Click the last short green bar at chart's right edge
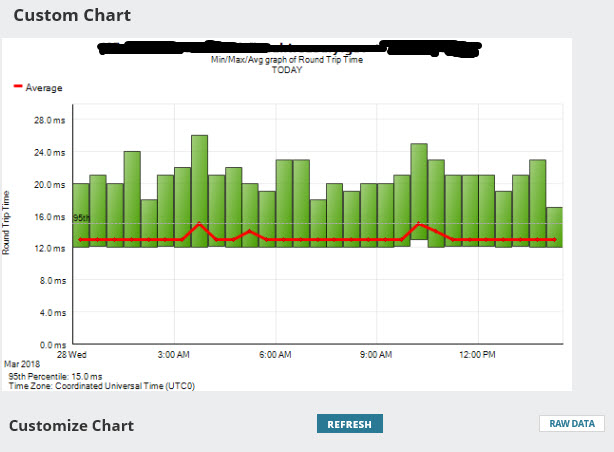 coord(554,227)
